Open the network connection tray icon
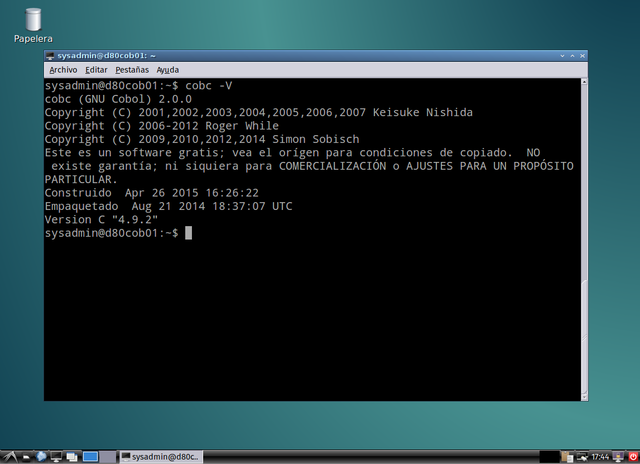640x464 pixels. click(x=582, y=457)
